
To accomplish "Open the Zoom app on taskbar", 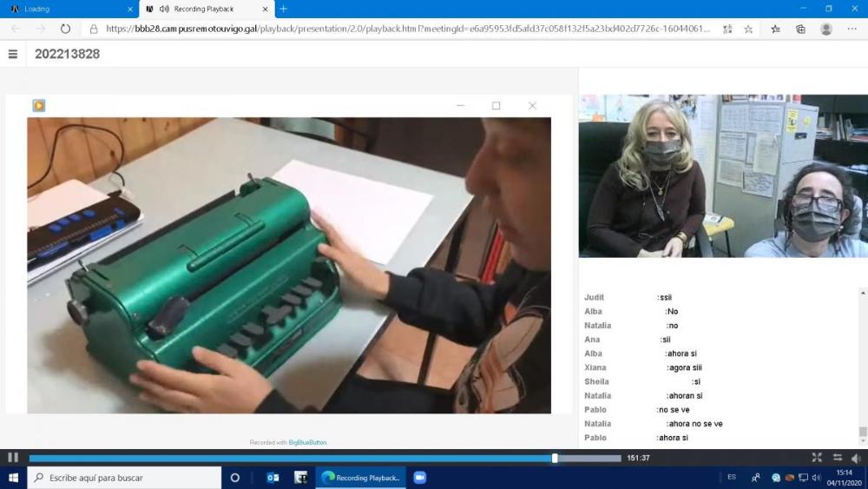I will pyautogui.click(x=419, y=478).
